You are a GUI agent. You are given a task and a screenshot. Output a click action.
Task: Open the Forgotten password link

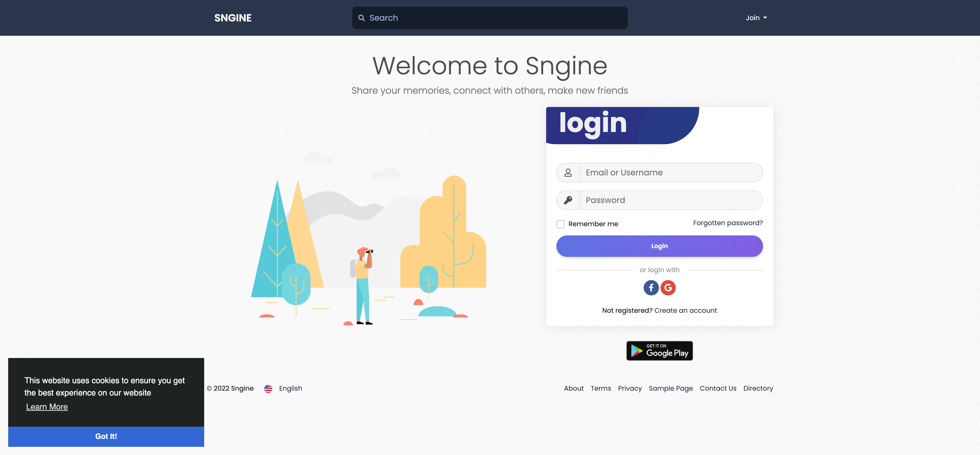727,223
